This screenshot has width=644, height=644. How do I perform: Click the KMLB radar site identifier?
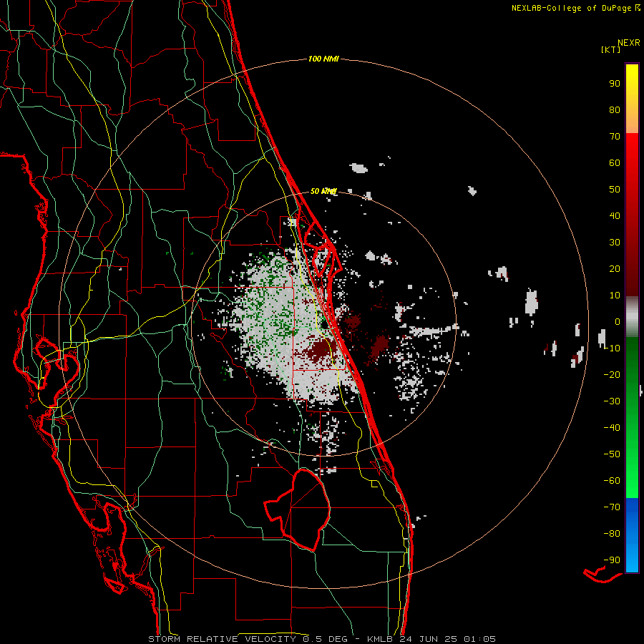[x=380, y=639]
